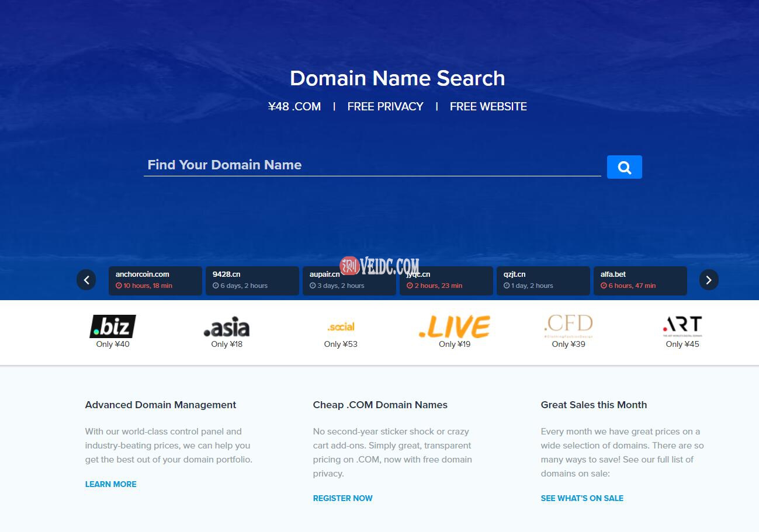View the alfa.bet auction listing
The image size is (759, 532).
640,280
